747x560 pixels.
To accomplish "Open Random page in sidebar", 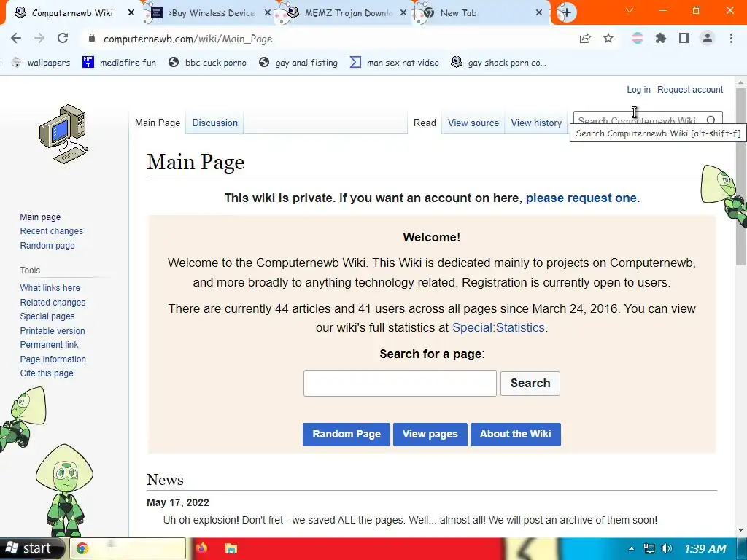I will [47, 246].
